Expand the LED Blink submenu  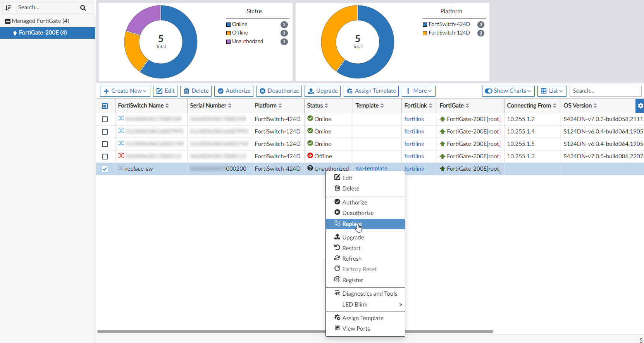pos(365,305)
